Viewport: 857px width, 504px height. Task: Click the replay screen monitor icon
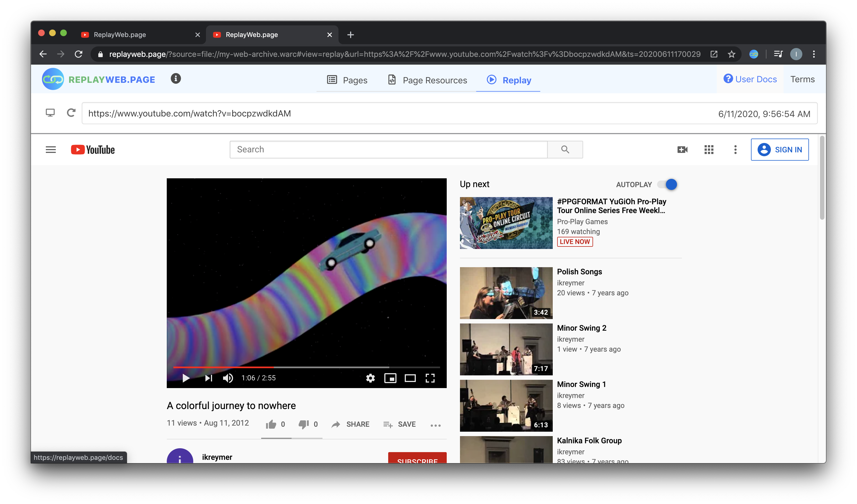50,113
